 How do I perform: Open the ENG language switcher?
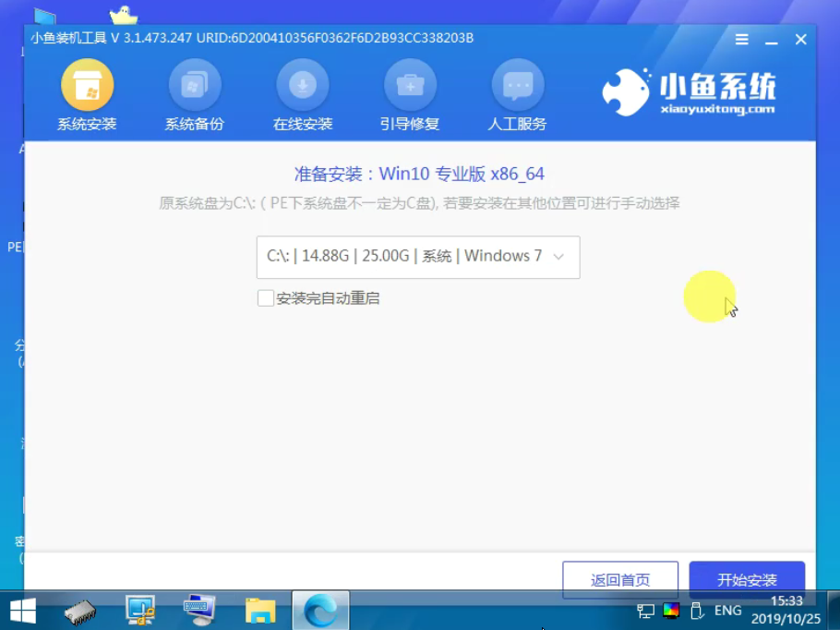(728, 611)
